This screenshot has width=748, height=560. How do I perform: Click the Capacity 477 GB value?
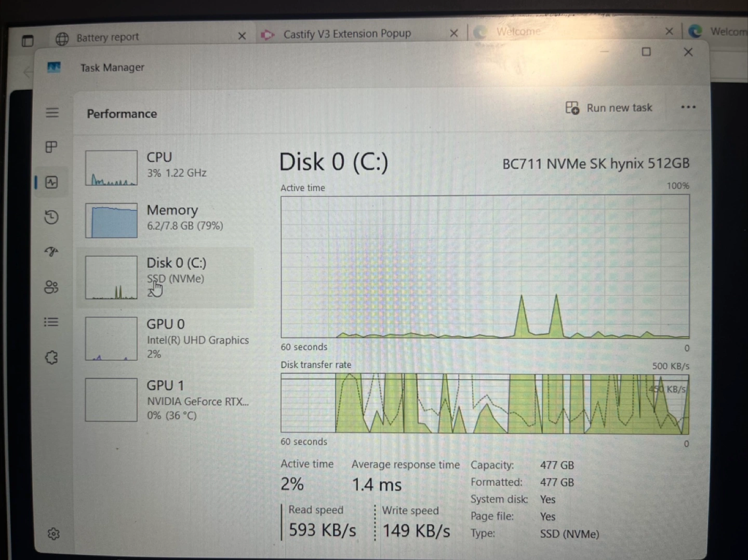[557, 465]
